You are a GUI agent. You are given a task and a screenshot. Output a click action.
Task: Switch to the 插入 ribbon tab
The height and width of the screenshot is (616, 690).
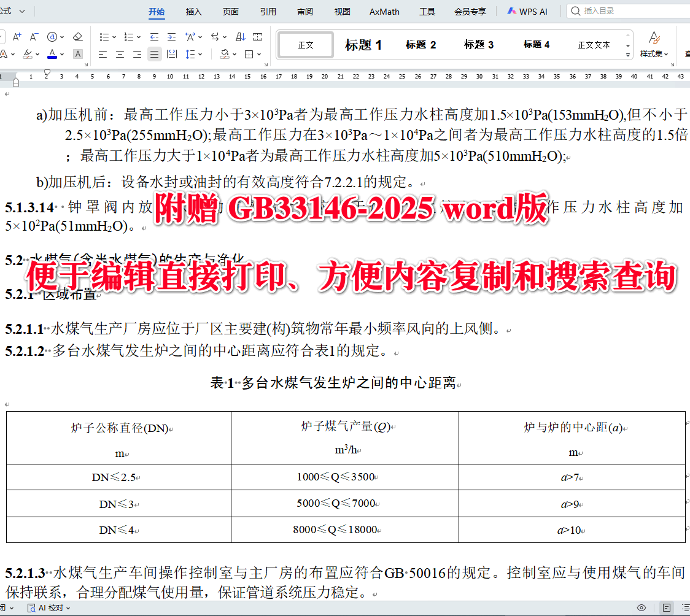click(193, 11)
